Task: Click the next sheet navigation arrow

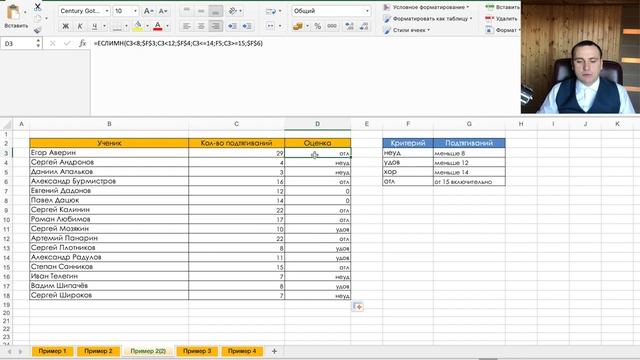Action: click(20, 351)
